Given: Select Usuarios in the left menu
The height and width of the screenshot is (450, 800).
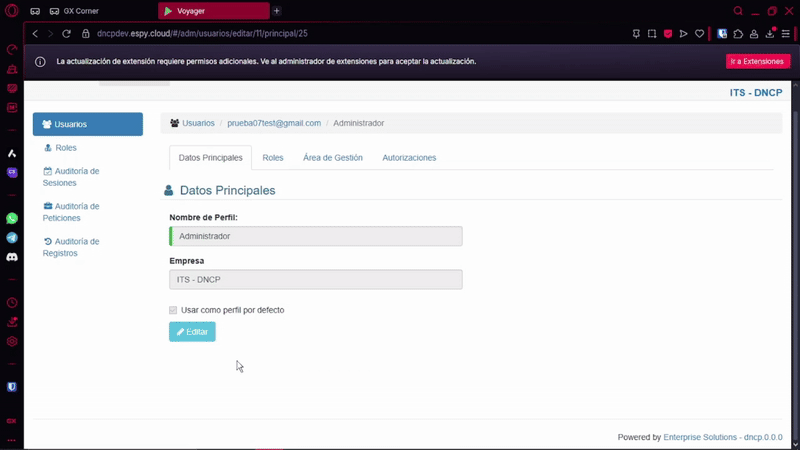Looking at the screenshot, I should [x=88, y=124].
